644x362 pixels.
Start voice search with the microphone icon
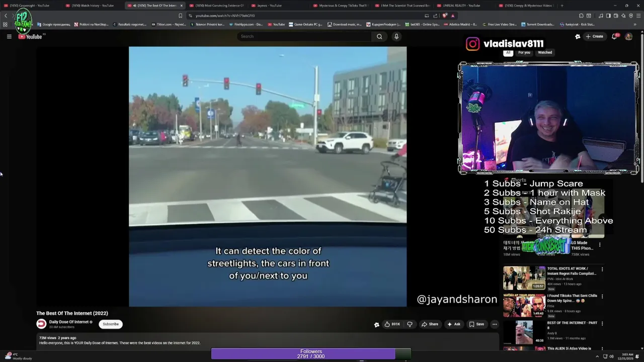click(x=396, y=36)
